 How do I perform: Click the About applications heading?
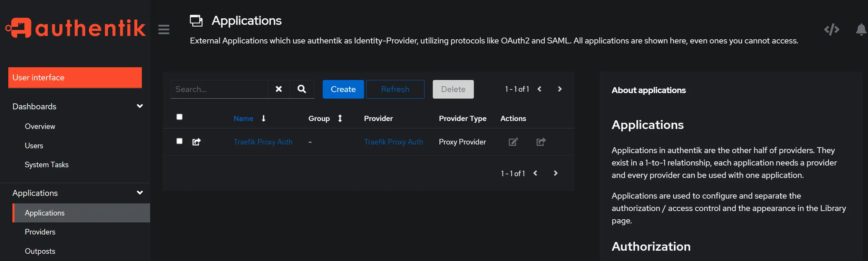648,90
